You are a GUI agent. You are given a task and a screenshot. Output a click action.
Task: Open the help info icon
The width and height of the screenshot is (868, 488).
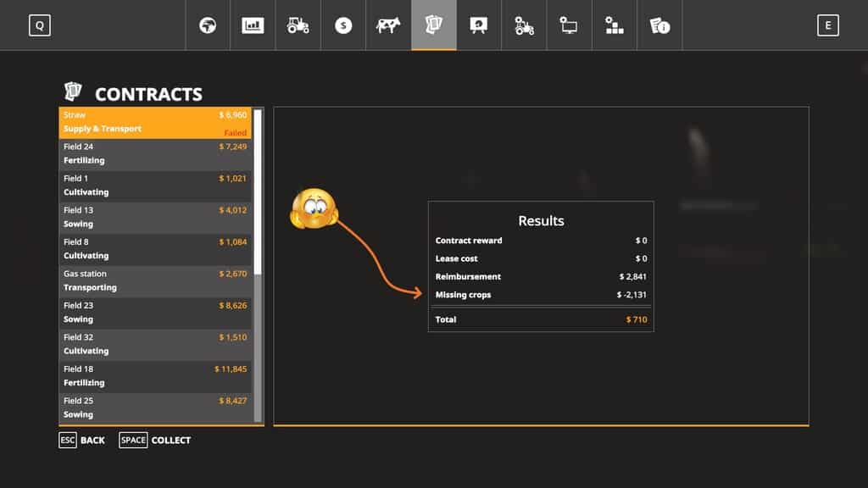(x=659, y=25)
